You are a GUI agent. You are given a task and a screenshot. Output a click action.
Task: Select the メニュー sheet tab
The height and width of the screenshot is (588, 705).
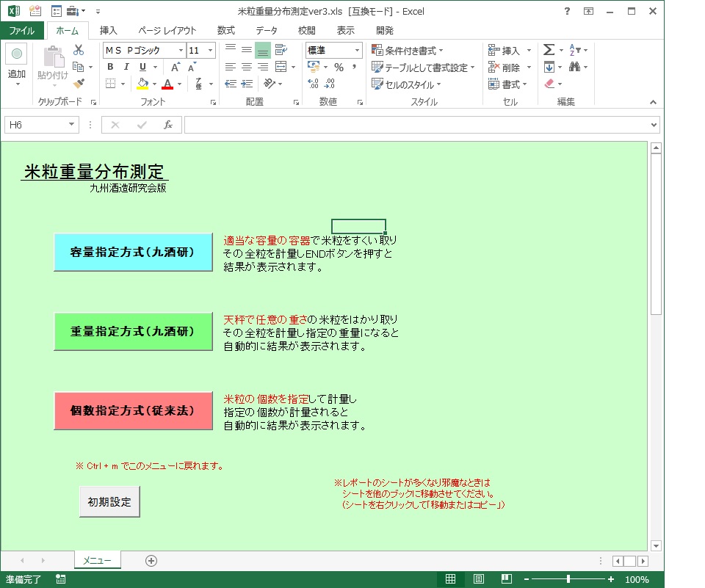click(x=97, y=561)
